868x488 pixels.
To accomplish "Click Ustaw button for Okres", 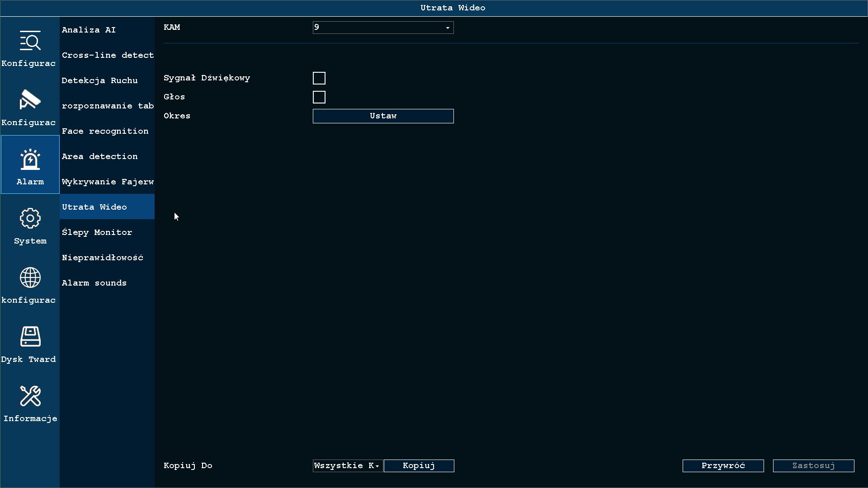I will [383, 116].
